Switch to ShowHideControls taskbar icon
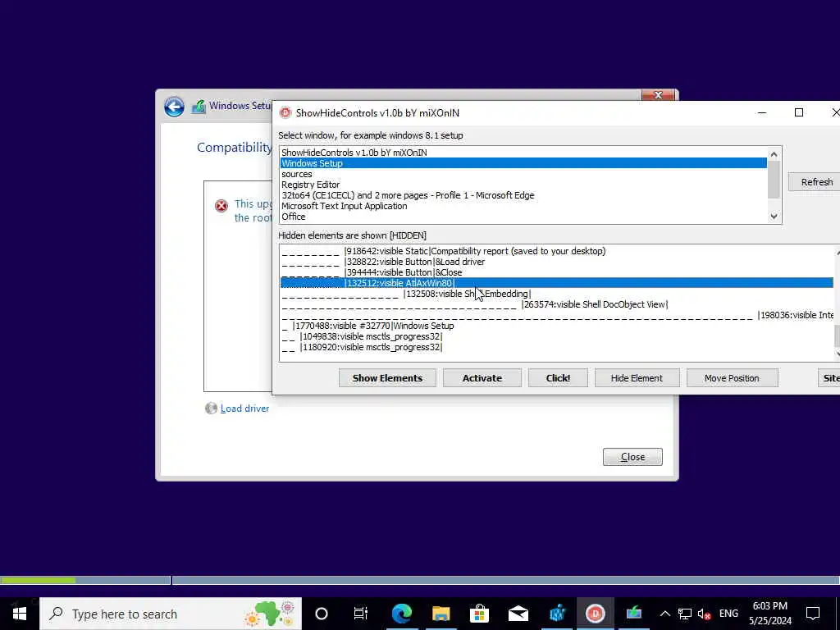The width and height of the screenshot is (840, 630). (x=596, y=614)
